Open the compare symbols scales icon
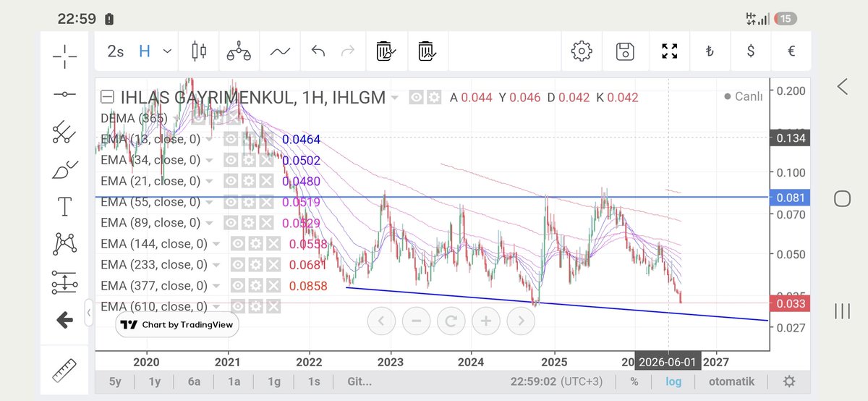Screen dimensions: 868x401 pyautogui.click(x=239, y=51)
